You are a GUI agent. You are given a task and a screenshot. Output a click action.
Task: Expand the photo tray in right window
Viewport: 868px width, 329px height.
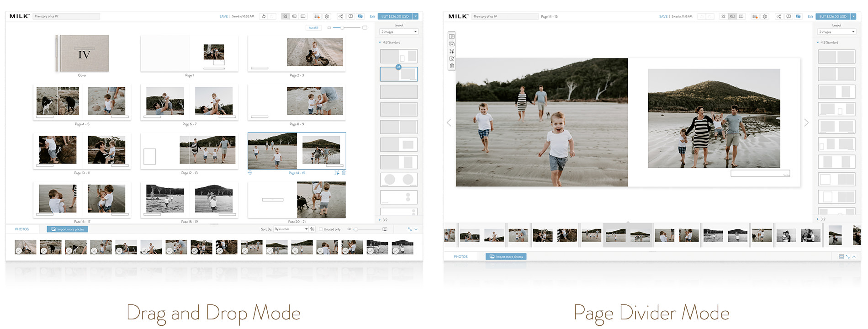[847, 257]
